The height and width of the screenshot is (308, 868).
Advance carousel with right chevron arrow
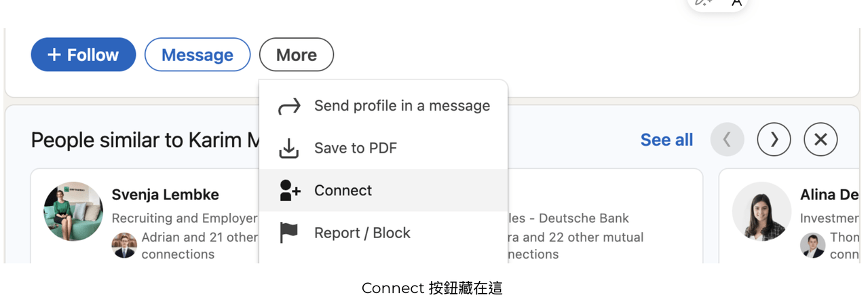[774, 140]
